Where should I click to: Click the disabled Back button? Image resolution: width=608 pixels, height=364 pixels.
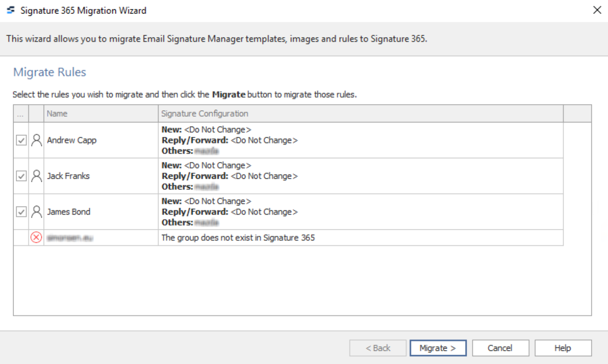click(x=378, y=348)
